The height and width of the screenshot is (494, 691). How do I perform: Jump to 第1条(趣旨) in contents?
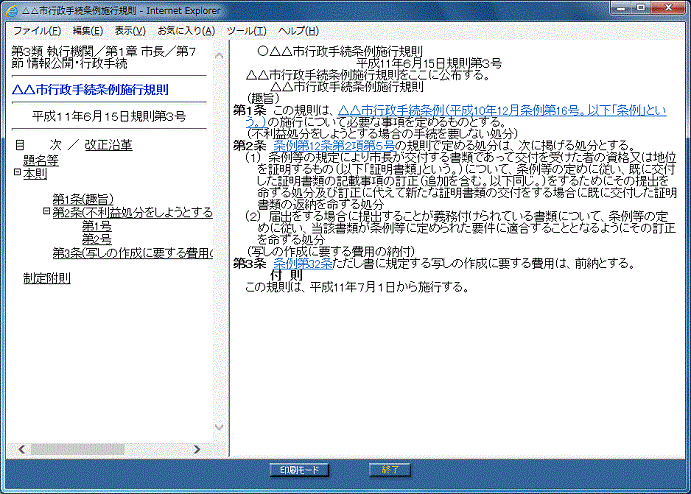tap(84, 199)
